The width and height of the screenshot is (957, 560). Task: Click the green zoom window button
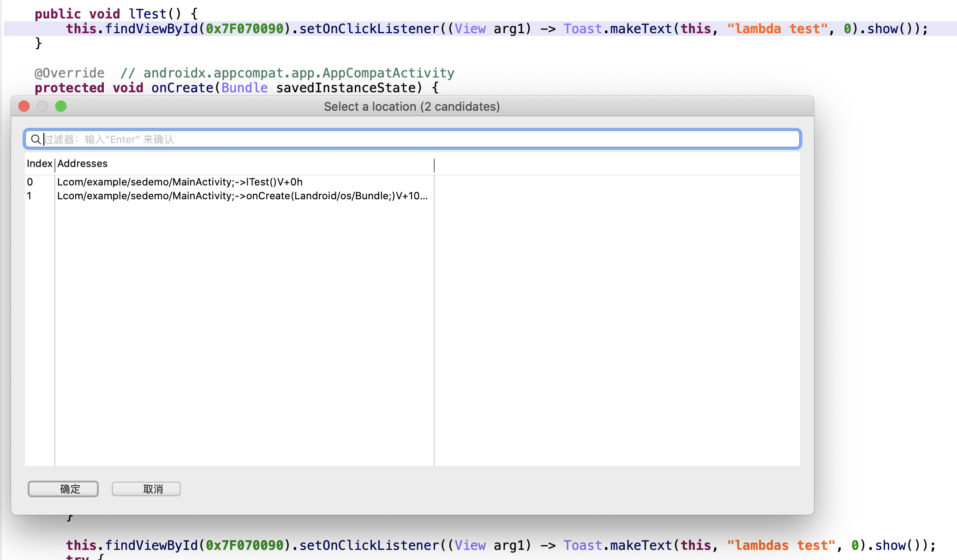pyautogui.click(x=61, y=107)
